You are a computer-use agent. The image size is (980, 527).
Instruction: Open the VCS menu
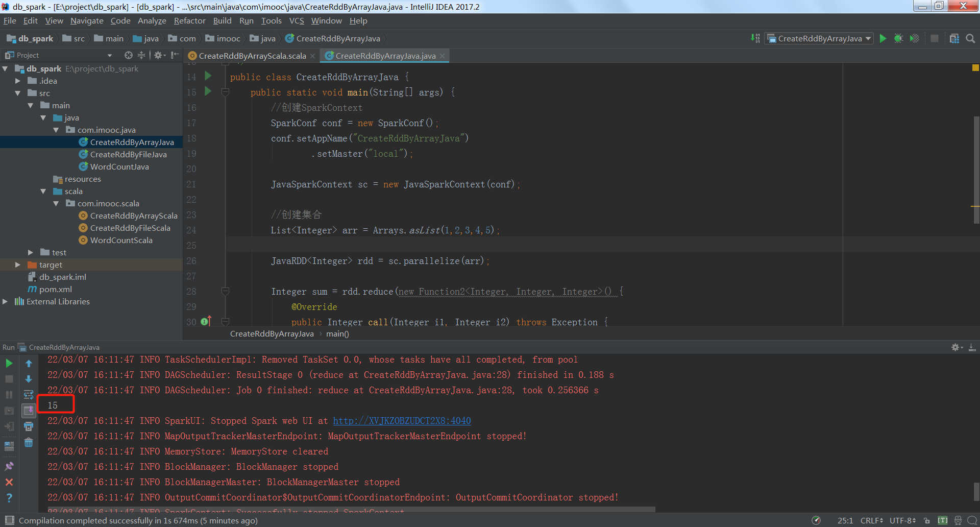[x=296, y=21]
